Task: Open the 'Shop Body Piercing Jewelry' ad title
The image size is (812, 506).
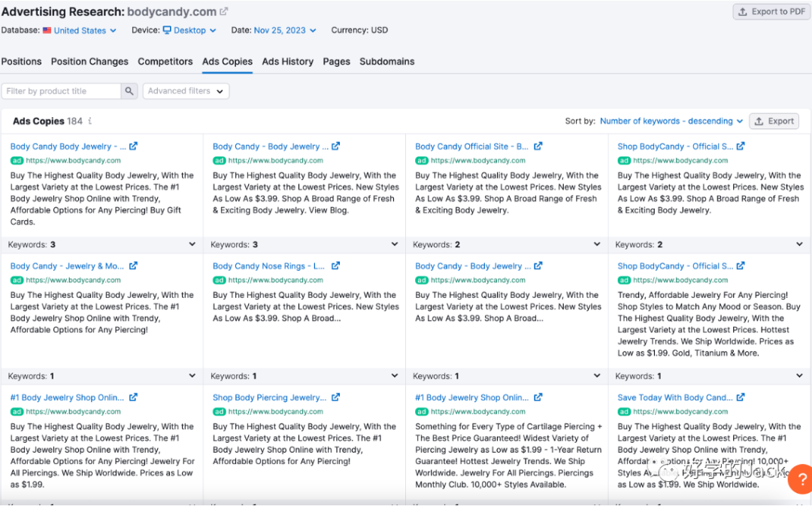Action: [269, 398]
